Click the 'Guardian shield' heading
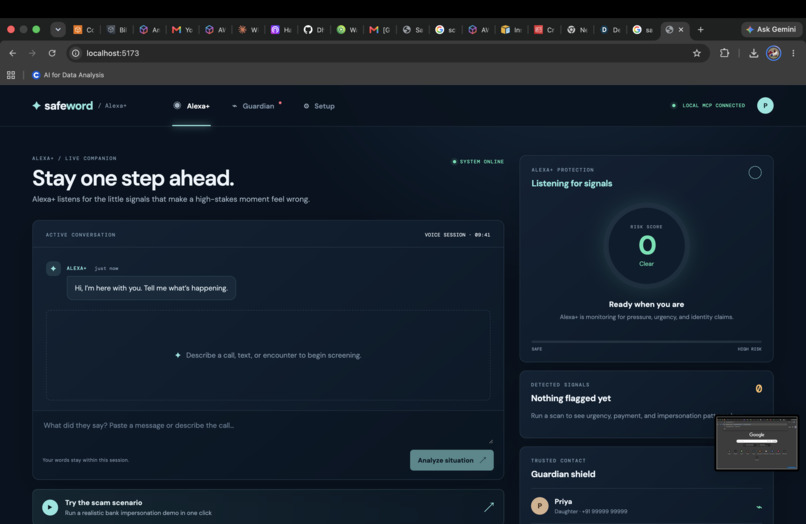Screen dimensions: 806x524 point(563,474)
